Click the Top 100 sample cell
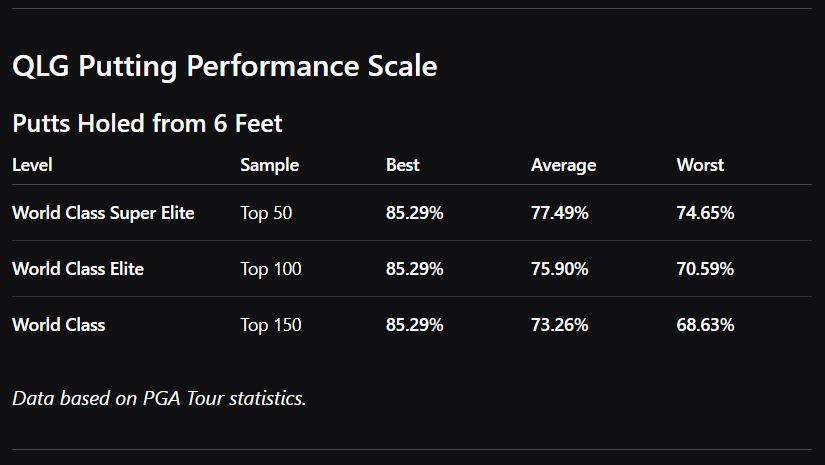 (270, 269)
